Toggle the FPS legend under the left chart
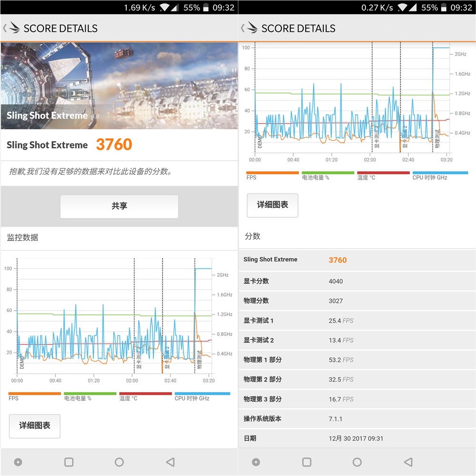Screen dimensions: 476x476 (19, 396)
